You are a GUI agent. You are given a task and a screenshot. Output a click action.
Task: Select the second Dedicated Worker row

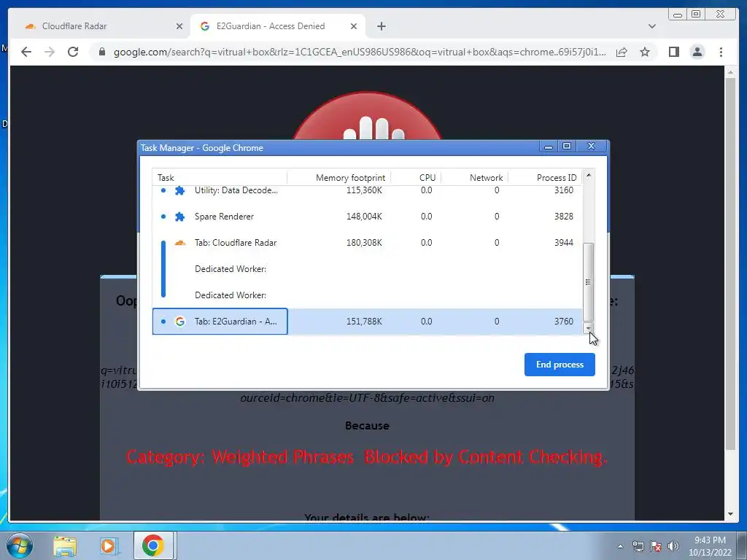click(368, 295)
